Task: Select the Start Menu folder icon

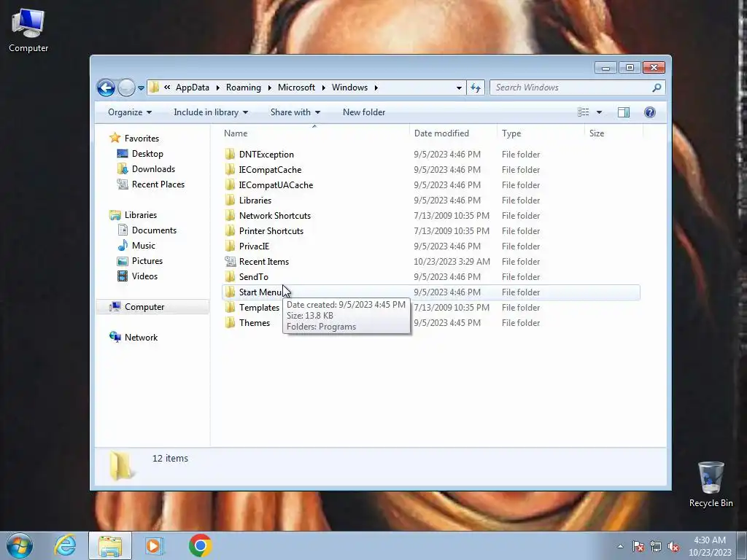Action: [x=230, y=292]
